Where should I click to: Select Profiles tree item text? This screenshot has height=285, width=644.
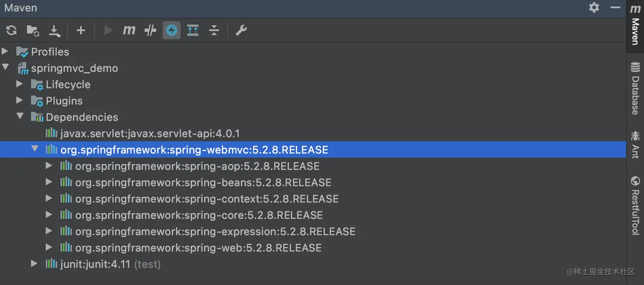pyautogui.click(x=50, y=52)
